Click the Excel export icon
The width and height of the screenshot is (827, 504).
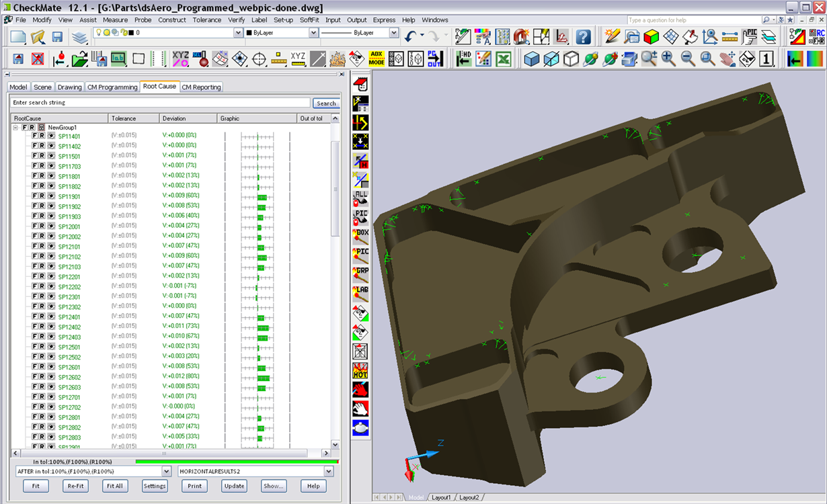[503, 59]
